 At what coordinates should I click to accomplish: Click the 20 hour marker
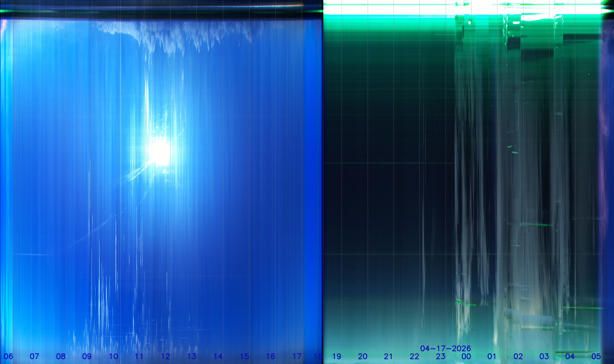point(363,356)
